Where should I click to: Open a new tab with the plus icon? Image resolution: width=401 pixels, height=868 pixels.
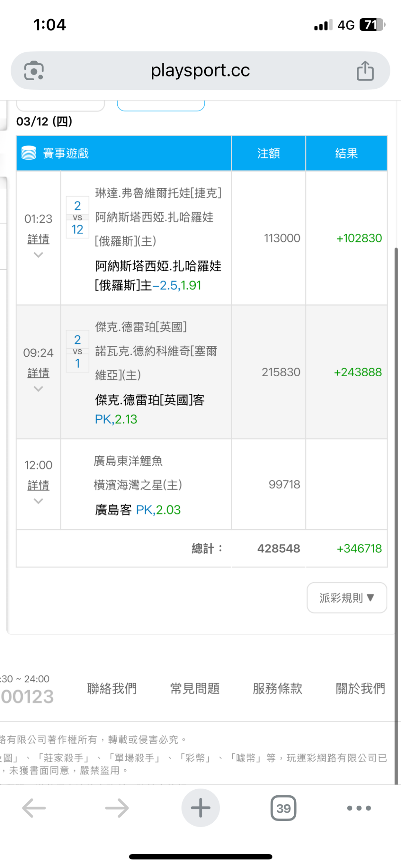click(x=200, y=808)
